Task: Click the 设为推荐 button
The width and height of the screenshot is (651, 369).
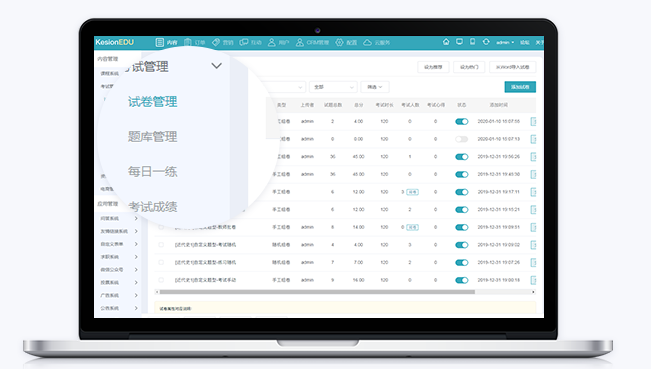Action: point(433,67)
